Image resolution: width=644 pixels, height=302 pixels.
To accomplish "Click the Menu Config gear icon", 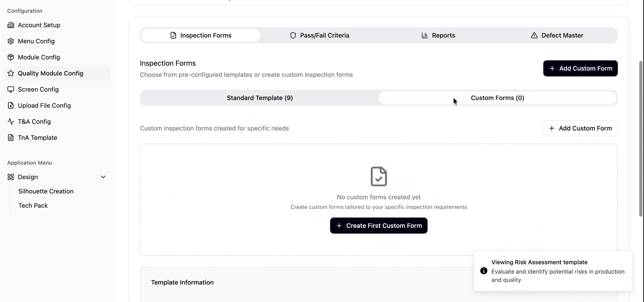I will click(x=11, y=41).
